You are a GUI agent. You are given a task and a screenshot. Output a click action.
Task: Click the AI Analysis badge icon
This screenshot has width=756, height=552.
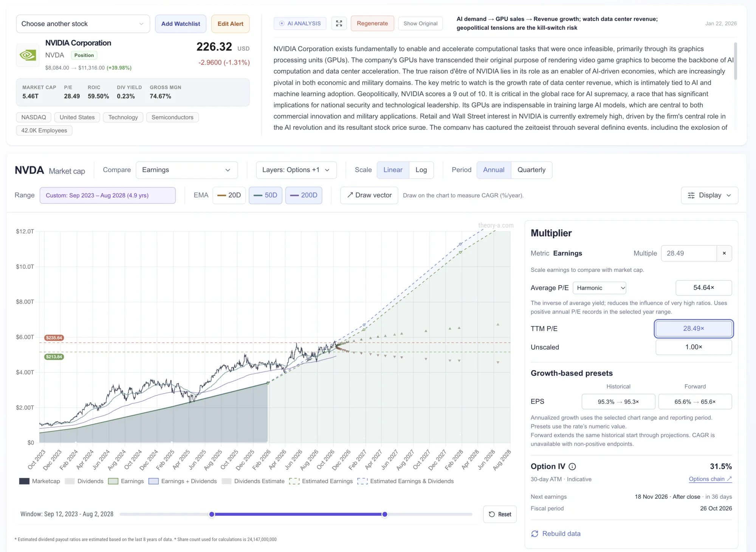tap(282, 23)
